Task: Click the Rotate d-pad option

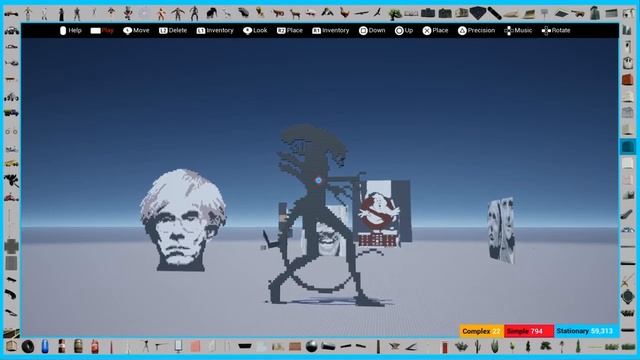Action: pos(556,31)
